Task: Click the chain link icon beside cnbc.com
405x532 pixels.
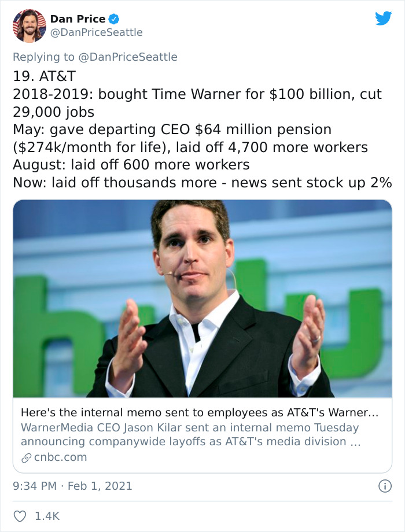Action: coord(25,457)
